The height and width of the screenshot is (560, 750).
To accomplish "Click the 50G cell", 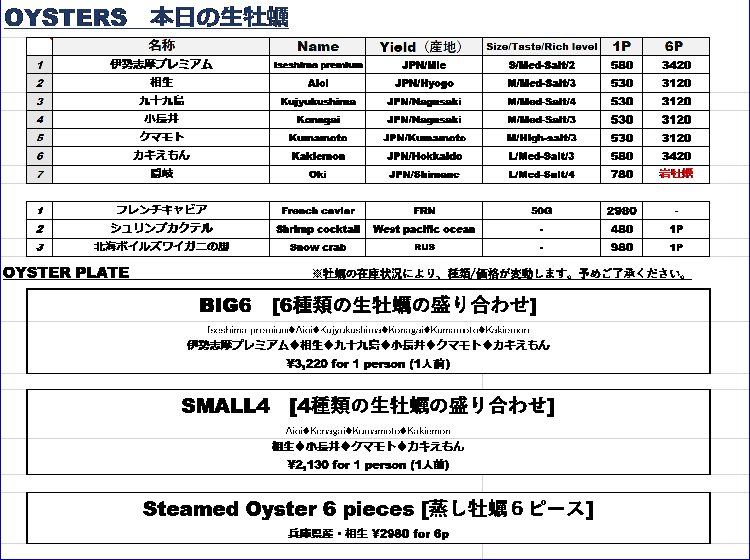I will pos(541,210).
